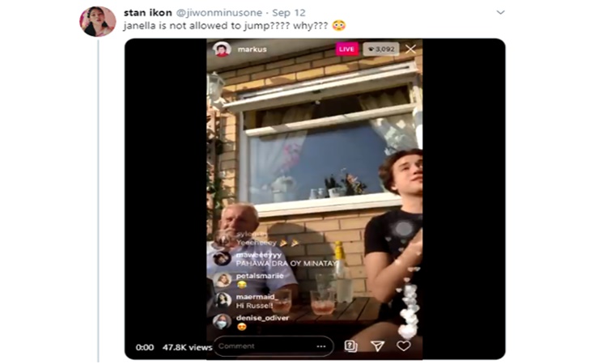Click the Comment input field
The width and height of the screenshot is (607, 364).
(273, 346)
